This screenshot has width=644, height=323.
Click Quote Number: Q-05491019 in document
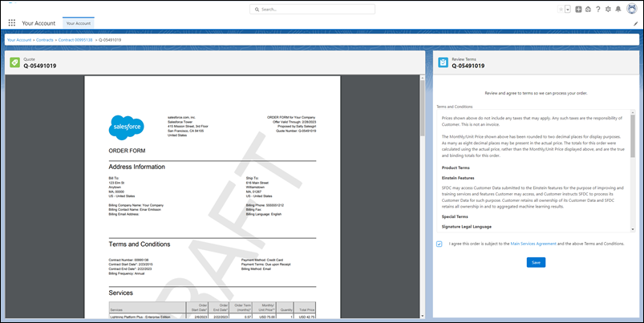click(296, 131)
